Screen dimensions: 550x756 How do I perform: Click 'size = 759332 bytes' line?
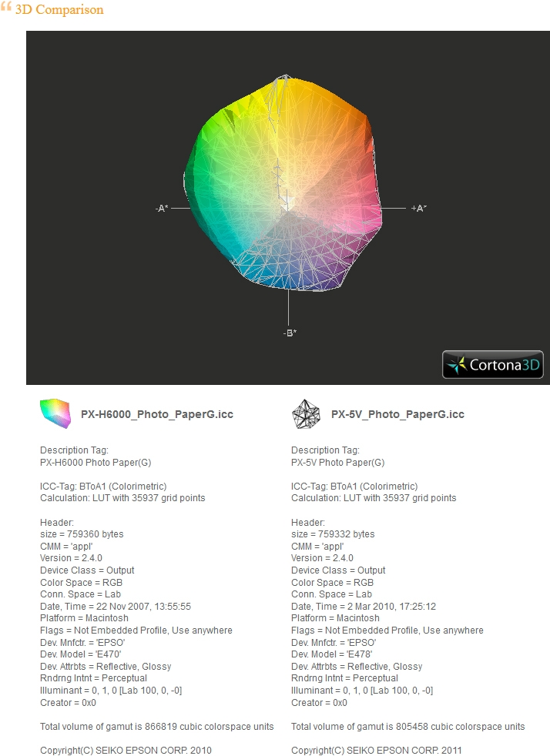[333, 534]
